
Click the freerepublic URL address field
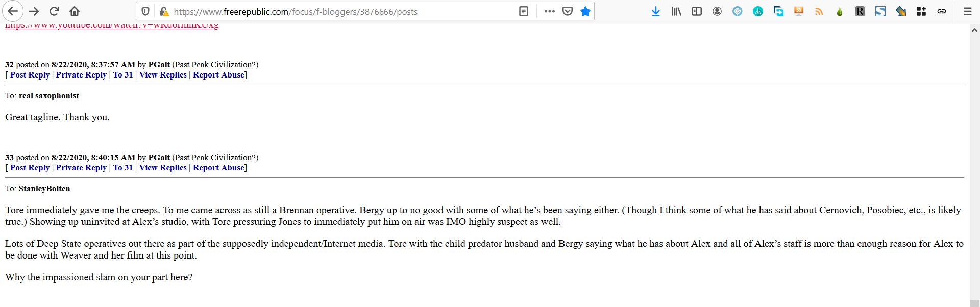pyautogui.click(x=327, y=11)
